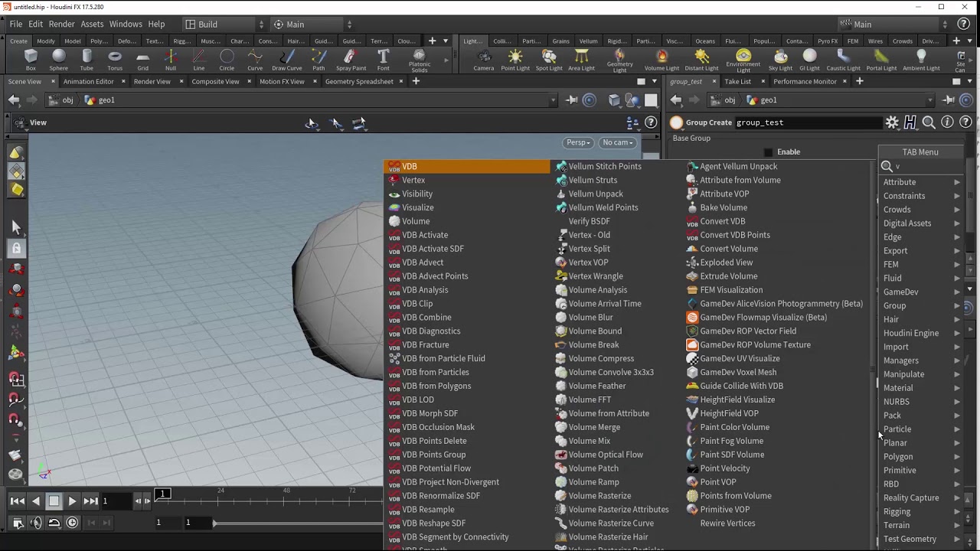980x551 pixels.
Task: Toggle the pin on the viewport pane
Action: (572, 100)
